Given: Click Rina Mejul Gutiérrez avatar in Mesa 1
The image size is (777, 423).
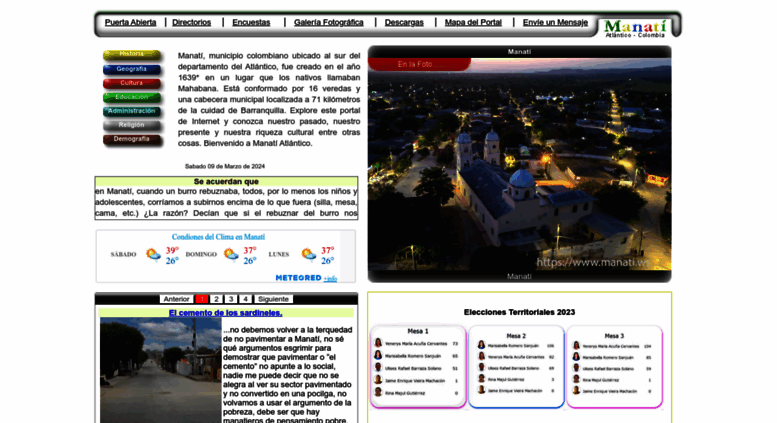Looking at the screenshot, I should (x=378, y=392).
